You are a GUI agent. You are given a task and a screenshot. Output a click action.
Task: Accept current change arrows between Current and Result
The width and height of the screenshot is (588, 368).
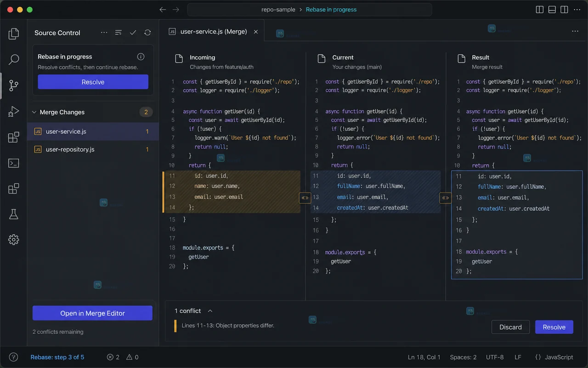pos(446,198)
